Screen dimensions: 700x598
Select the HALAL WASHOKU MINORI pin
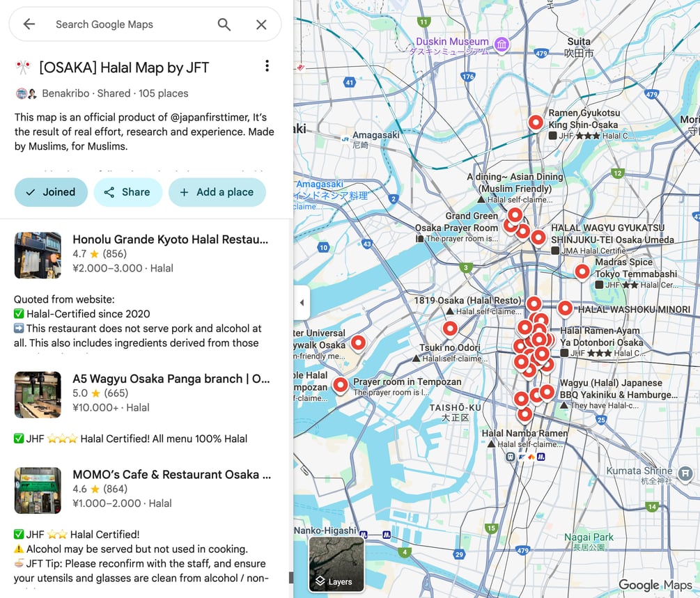(565, 308)
